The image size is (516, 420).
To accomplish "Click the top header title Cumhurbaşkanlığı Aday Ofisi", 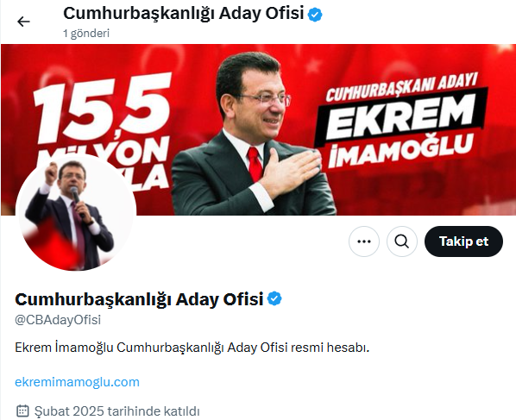I will pyautogui.click(x=183, y=14).
